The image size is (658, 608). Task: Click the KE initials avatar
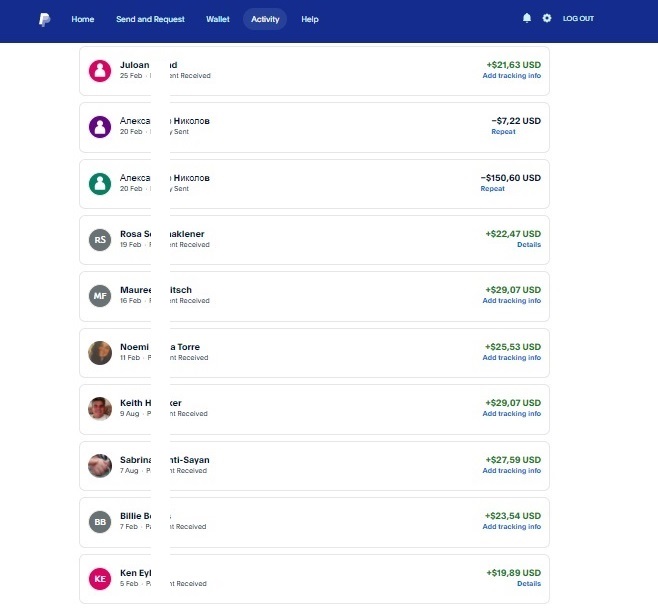(100, 579)
